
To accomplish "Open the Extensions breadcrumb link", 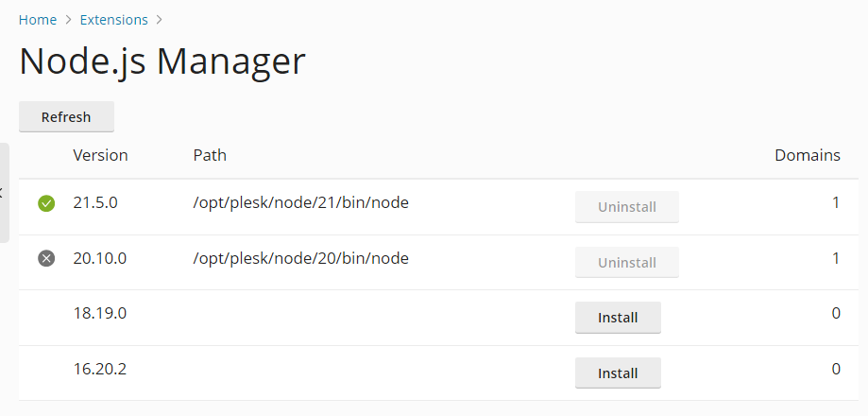I will (x=113, y=19).
